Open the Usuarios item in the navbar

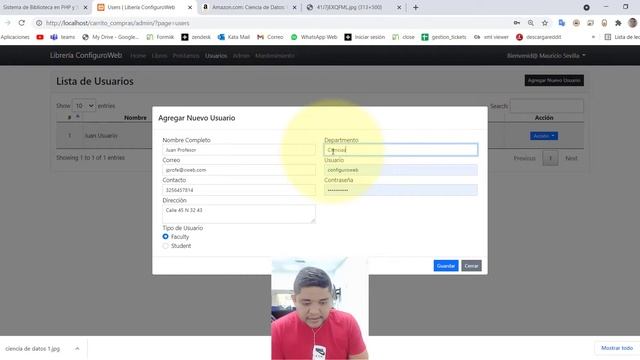[216, 56]
